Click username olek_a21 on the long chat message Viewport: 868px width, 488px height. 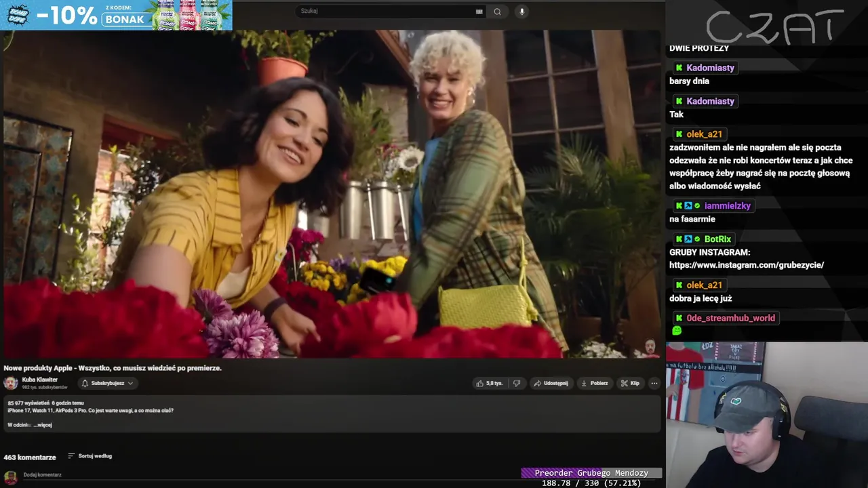click(704, 134)
